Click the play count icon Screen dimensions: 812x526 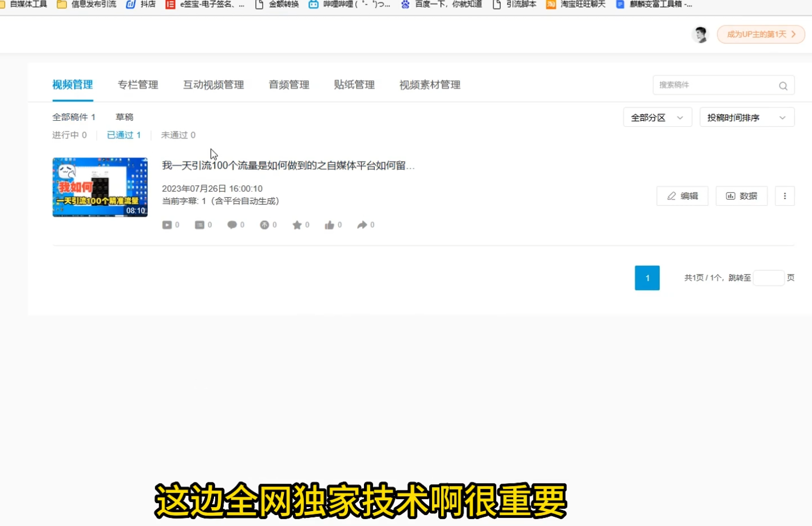pos(167,225)
